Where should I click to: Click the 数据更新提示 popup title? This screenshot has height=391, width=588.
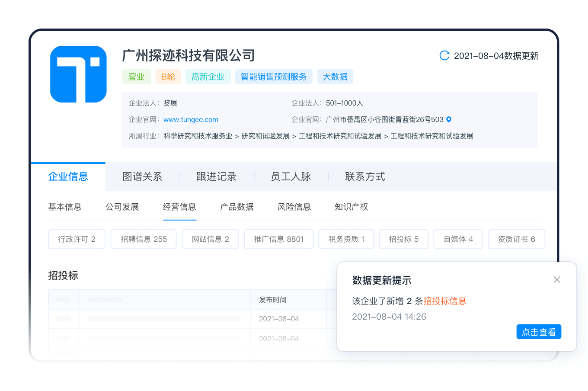pyautogui.click(x=382, y=280)
